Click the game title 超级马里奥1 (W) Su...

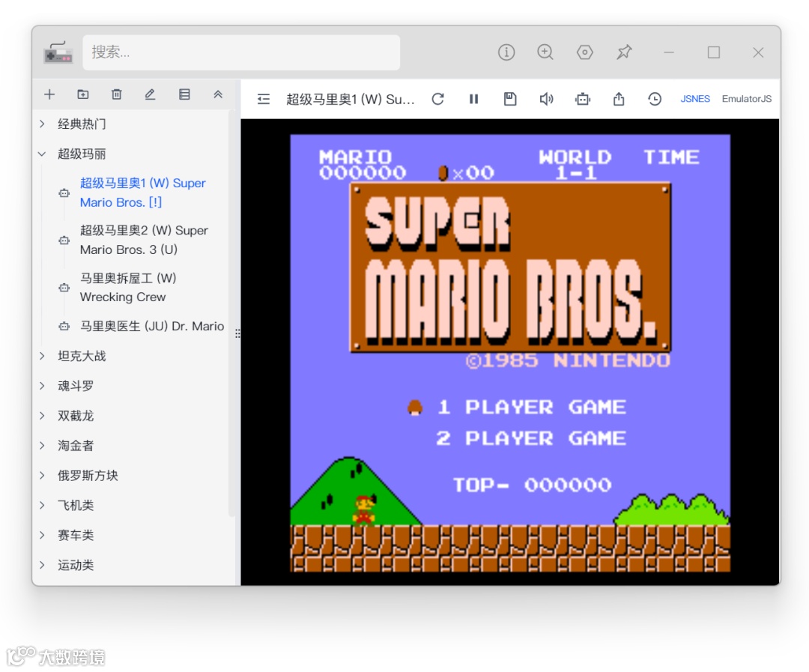coord(351,99)
